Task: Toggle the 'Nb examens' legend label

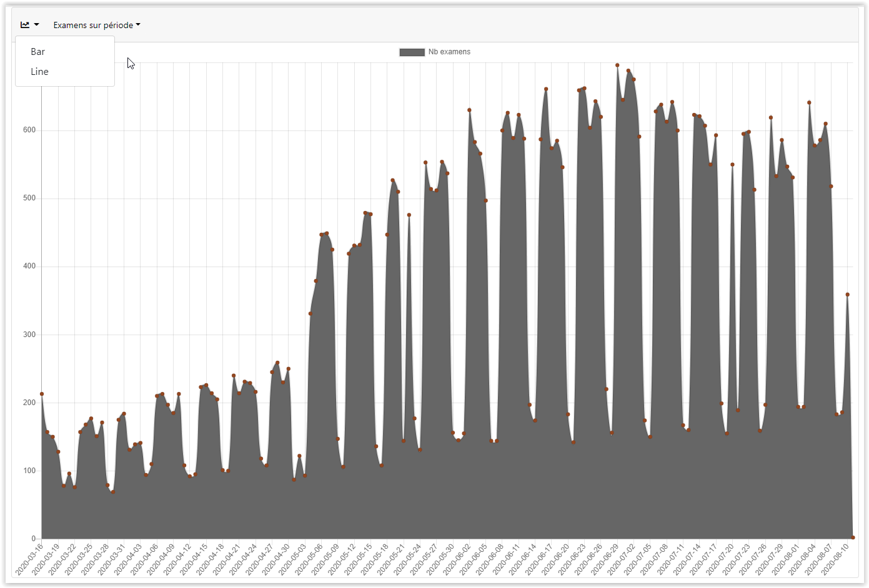Action: tap(449, 52)
